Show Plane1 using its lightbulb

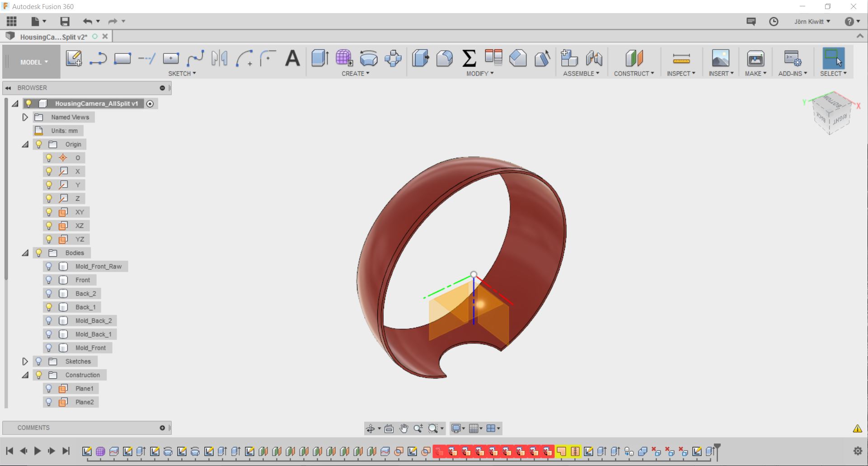click(x=49, y=389)
